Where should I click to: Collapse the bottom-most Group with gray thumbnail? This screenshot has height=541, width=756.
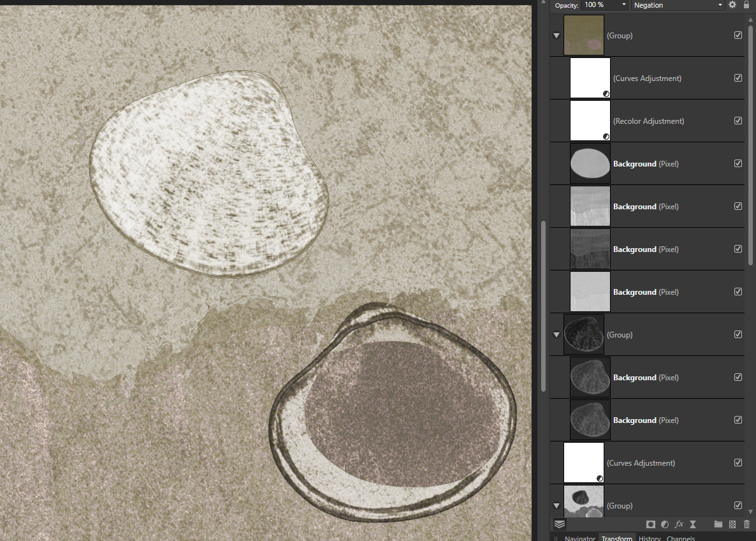556,506
